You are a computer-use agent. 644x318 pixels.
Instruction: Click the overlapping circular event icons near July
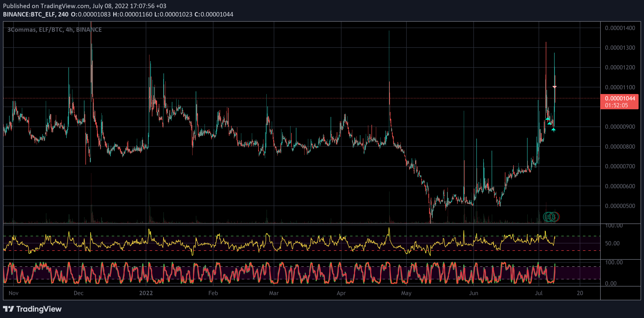pos(551,217)
